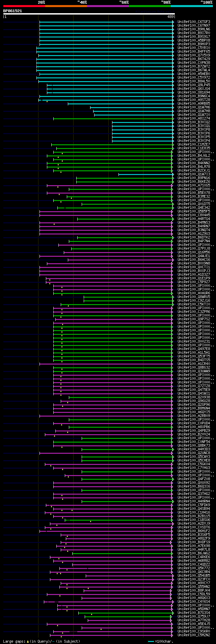Open hit UniRef100_C1MZE7

click(194, 144)
